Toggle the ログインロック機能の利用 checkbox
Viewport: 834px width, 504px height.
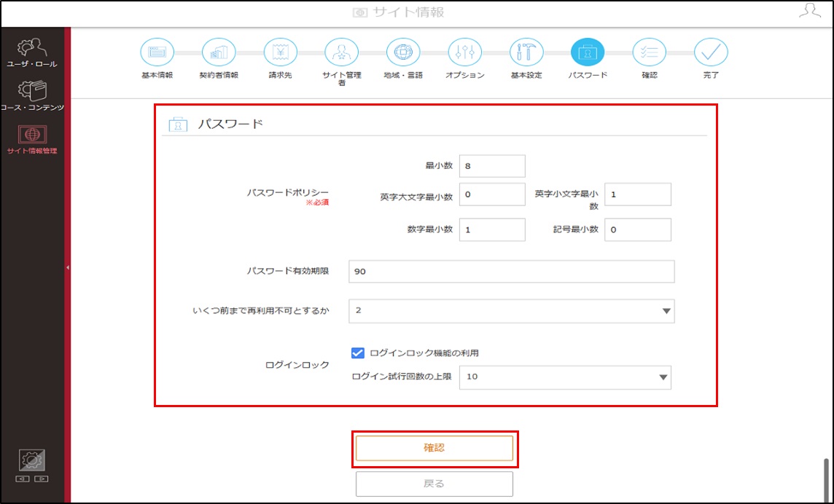click(x=357, y=353)
